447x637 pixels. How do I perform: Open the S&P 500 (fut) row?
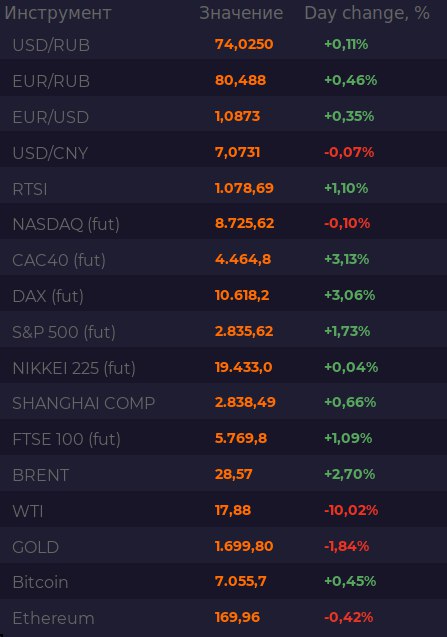pos(224,332)
